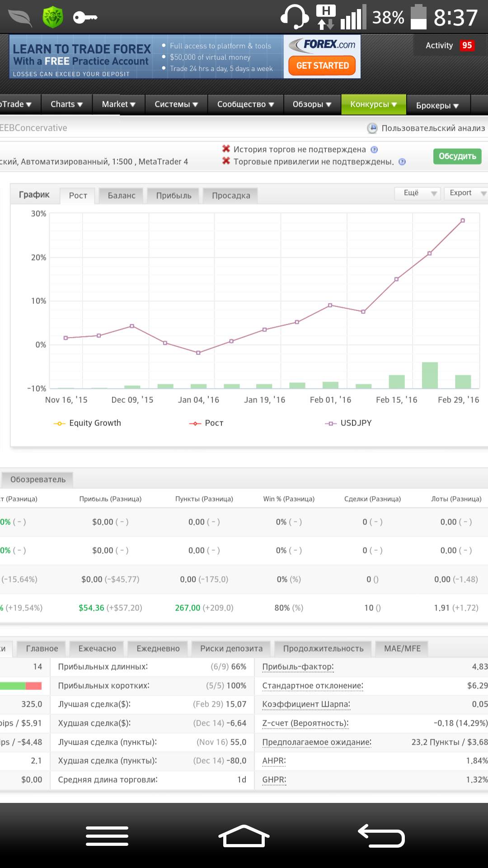Click help icon next to Торговые привилегии

402,162
